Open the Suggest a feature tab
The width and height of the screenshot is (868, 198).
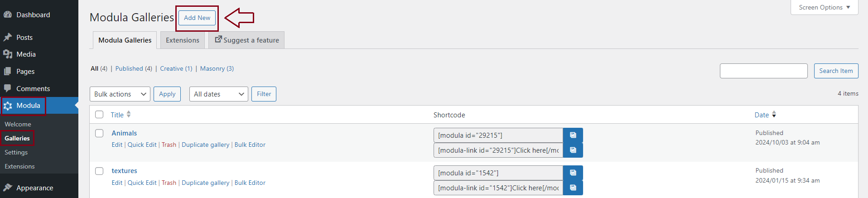pos(247,40)
